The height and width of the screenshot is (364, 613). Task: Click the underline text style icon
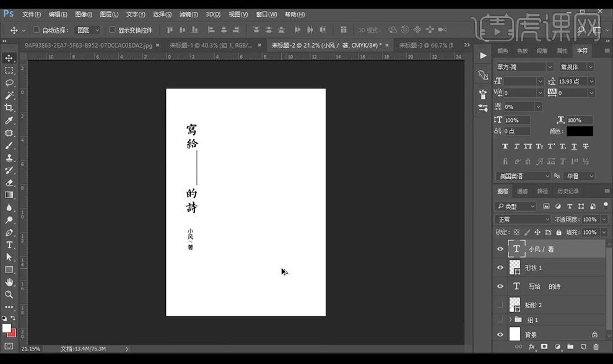[574, 146]
